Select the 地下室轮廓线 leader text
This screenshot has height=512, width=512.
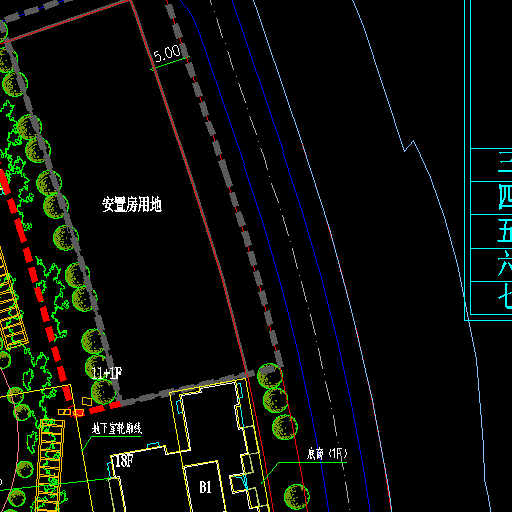tap(117, 428)
